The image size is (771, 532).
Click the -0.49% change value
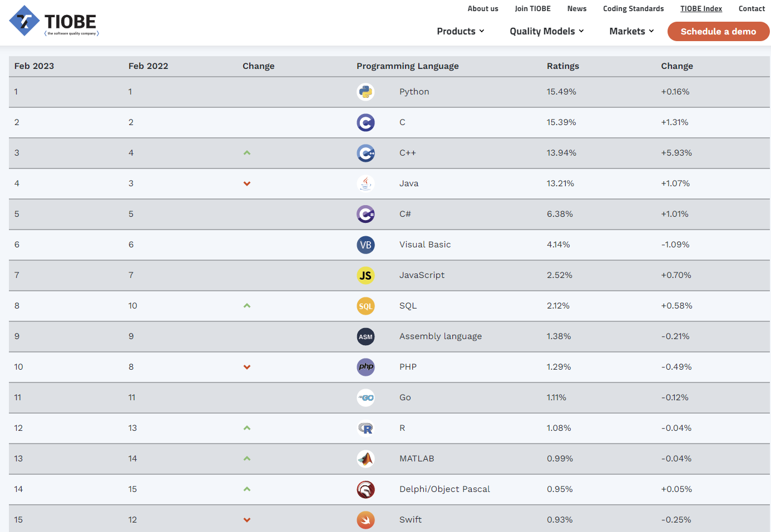[x=676, y=367]
